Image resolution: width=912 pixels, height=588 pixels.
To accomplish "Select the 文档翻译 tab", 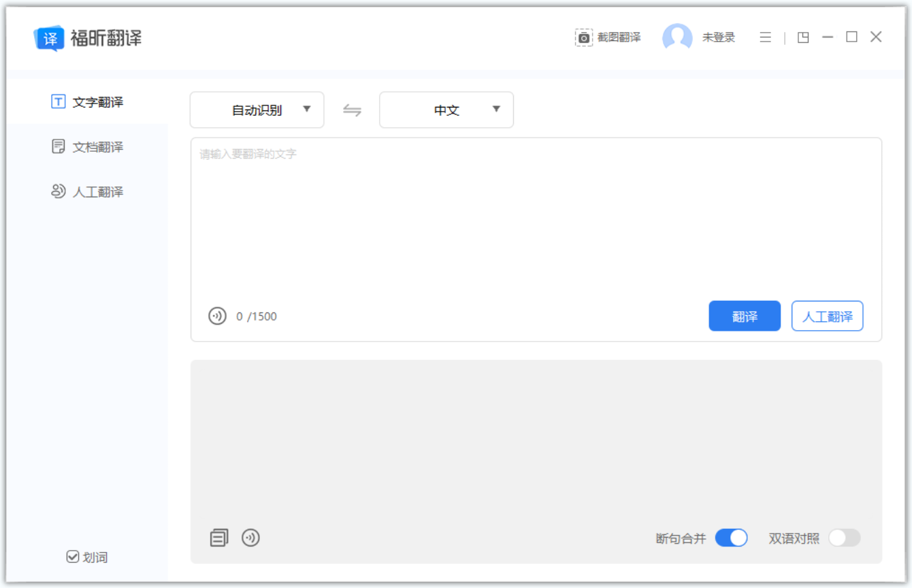I will tap(87, 147).
